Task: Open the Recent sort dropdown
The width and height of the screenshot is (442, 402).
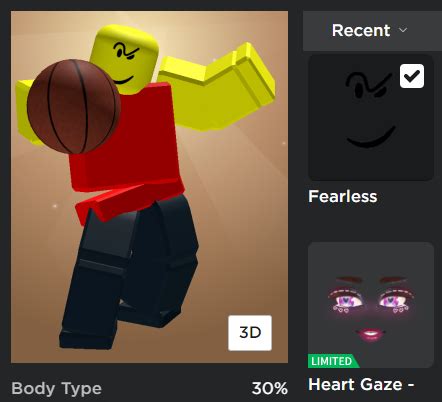Action: pos(372,31)
